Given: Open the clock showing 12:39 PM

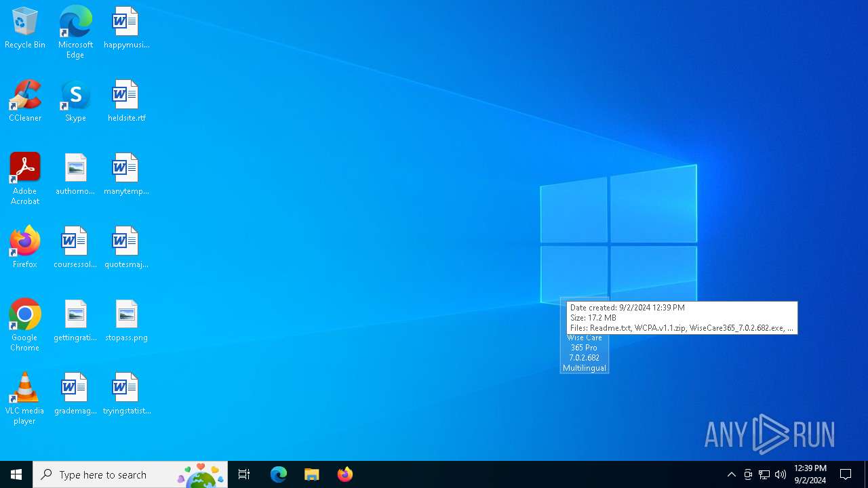Looking at the screenshot, I should tap(810, 474).
